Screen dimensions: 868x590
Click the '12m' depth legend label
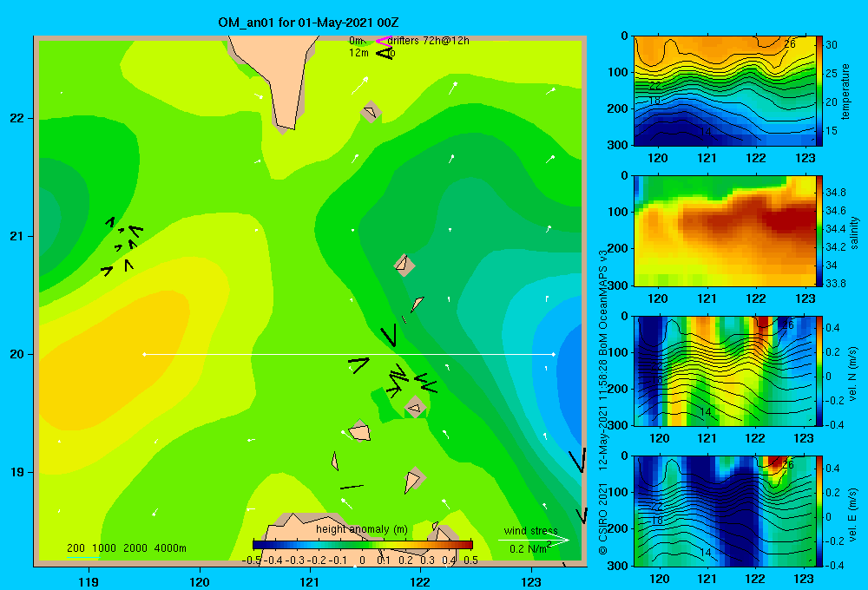358,53
